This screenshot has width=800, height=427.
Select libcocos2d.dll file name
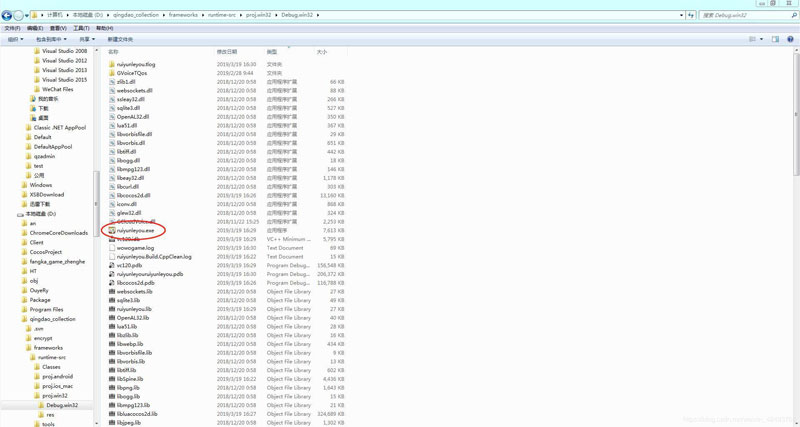(133, 195)
